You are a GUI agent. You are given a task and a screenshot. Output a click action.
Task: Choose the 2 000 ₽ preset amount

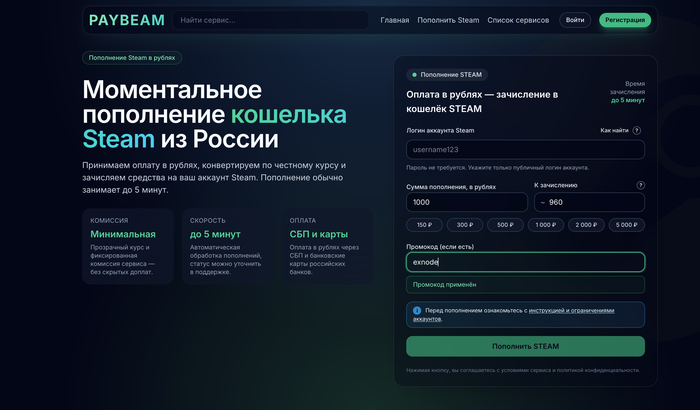coord(587,225)
